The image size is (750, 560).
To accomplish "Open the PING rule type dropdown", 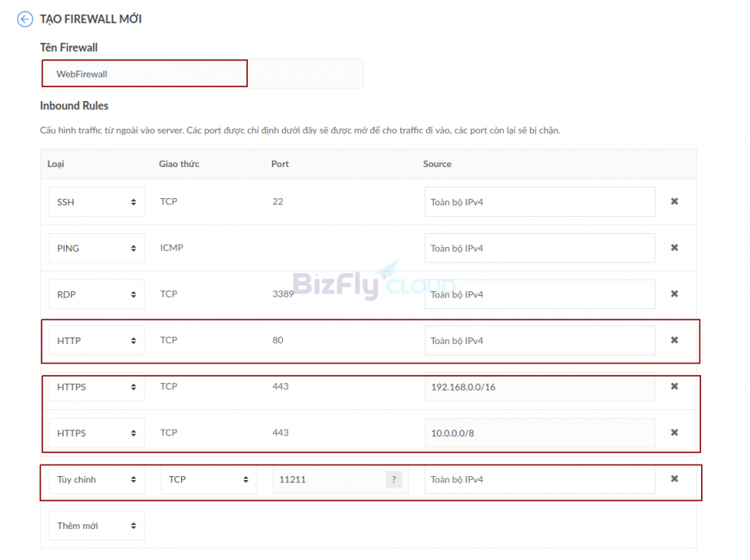I will [97, 248].
